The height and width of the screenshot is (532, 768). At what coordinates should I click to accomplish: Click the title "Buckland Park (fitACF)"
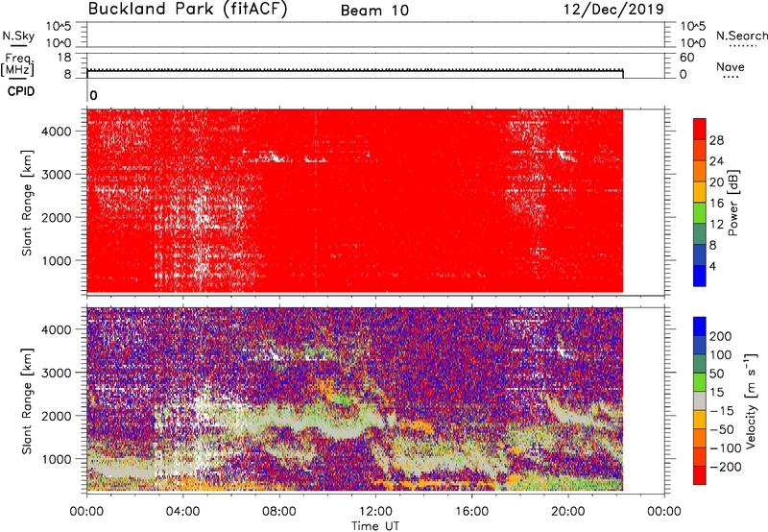click(187, 10)
